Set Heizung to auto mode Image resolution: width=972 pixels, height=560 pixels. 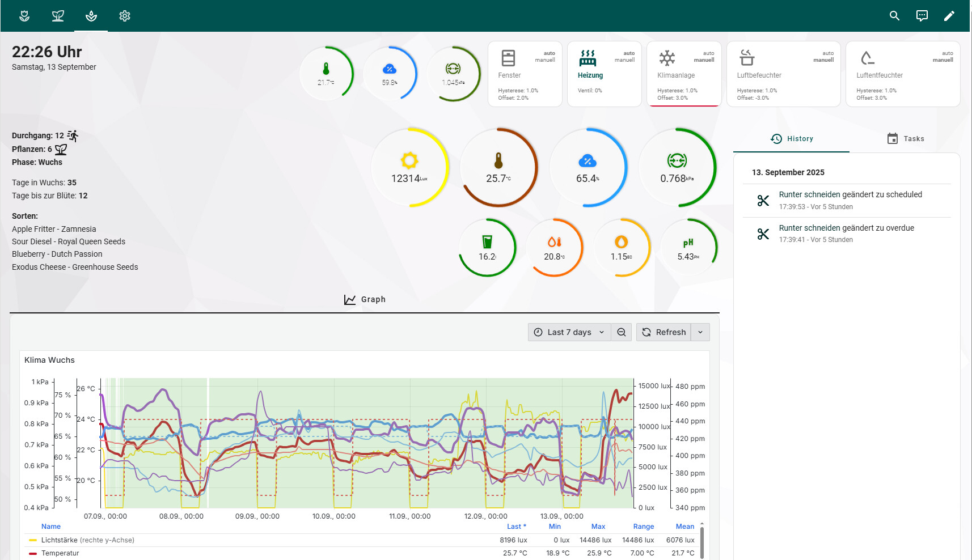click(x=629, y=53)
